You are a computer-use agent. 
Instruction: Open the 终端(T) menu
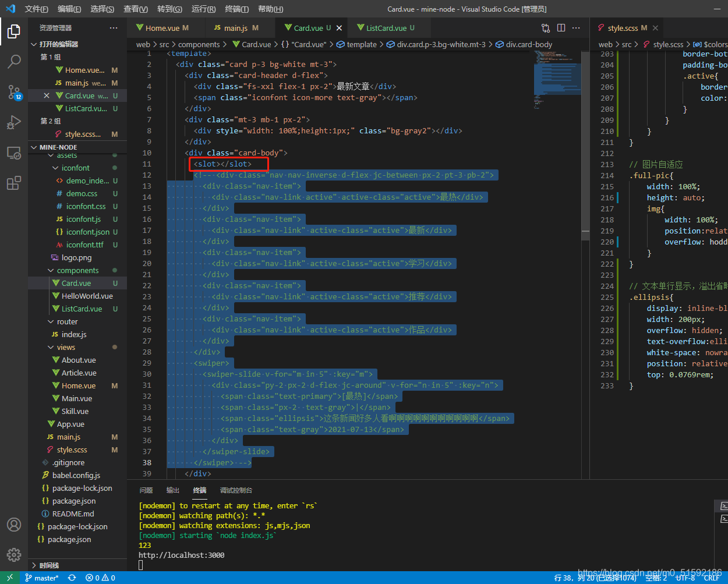pyautogui.click(x=237, y=9)
